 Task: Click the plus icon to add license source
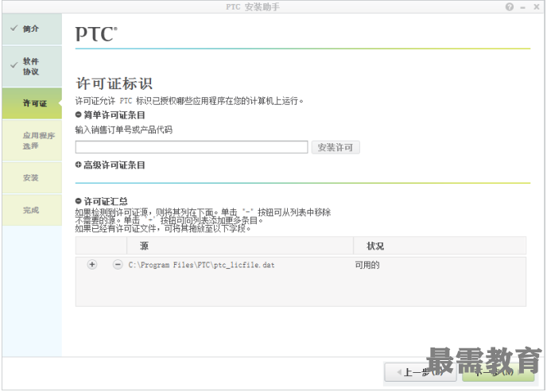[92, 264]
